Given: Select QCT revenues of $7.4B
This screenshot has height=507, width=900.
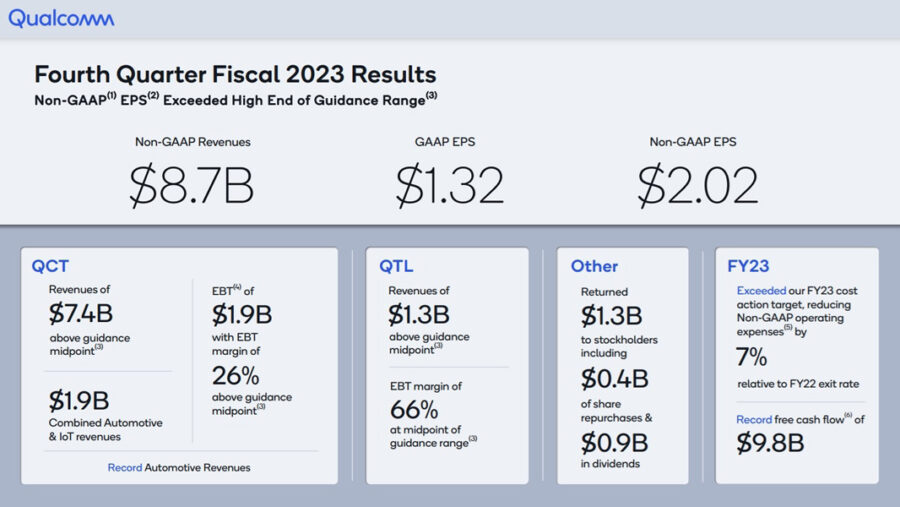Looking at the screenshot, I should coord(79,314).
